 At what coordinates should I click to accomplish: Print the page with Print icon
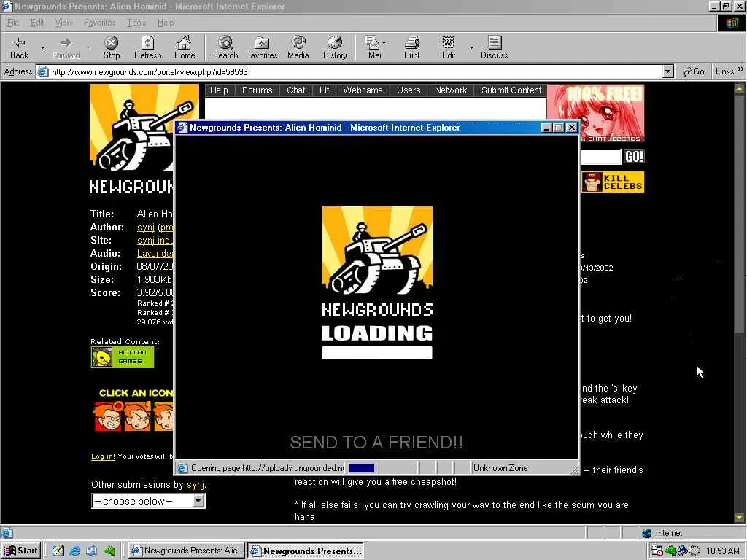click(412, 47)
